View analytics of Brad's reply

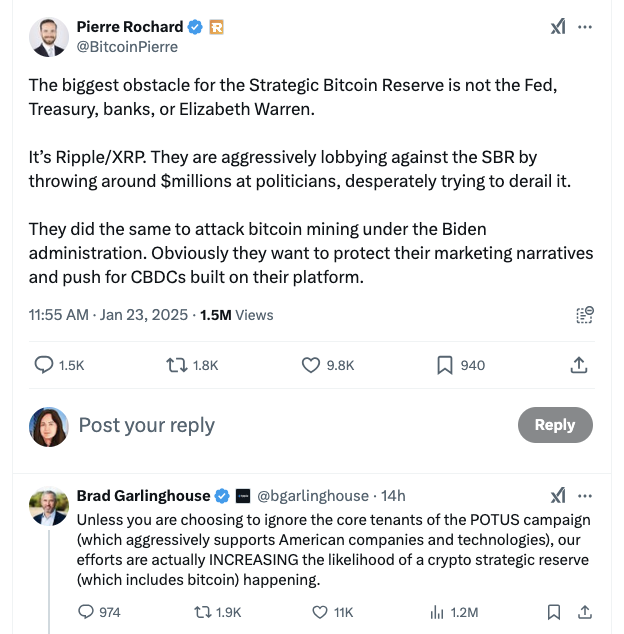[437, 612]
